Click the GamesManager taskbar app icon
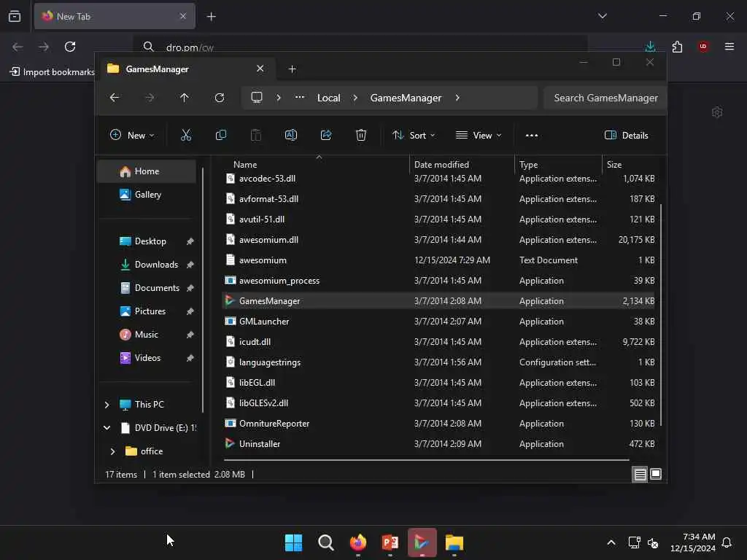This screenshot has width=747, height=560. click(x=422, y=542)
